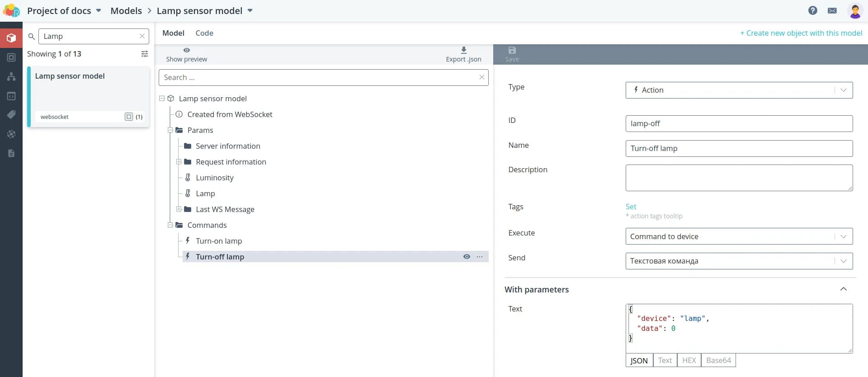Toggle visibility eye on Turn-off lamp
Screen dimensions: 868x377
click(x=467, y=257)
